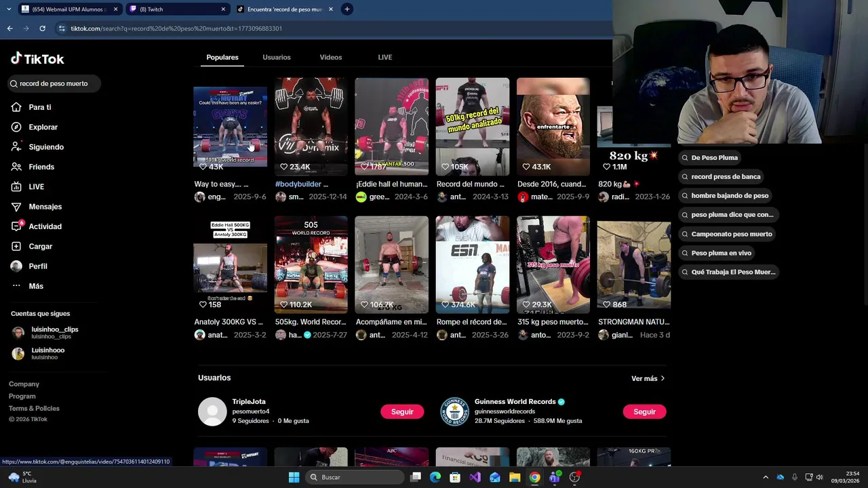Open the 'Desde 2016, cuand' video
Screen dimensions: 868x488
(553, 127)
